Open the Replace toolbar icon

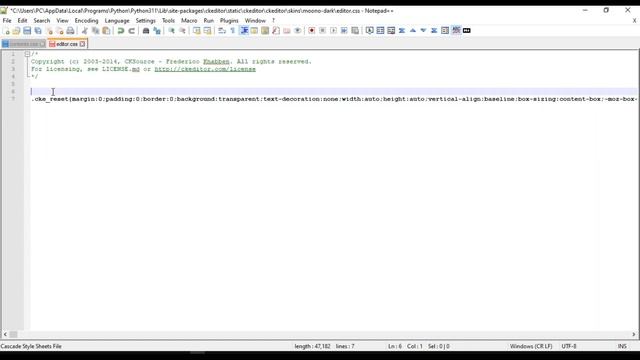(x=157, y=31)
